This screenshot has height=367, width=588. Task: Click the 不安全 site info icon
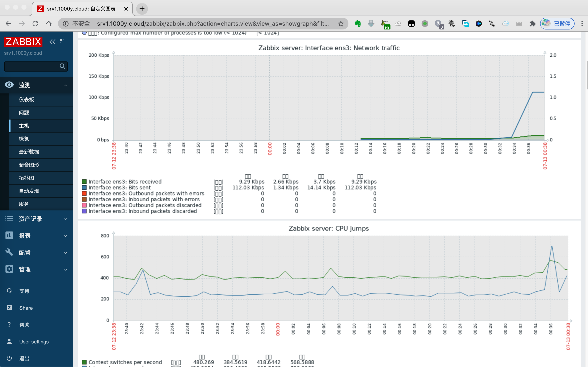click(x=66, y=24)
